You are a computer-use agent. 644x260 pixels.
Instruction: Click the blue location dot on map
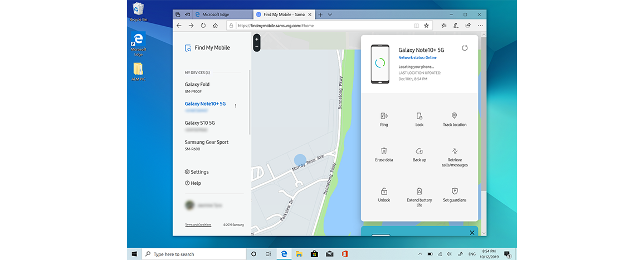(300, 160)
